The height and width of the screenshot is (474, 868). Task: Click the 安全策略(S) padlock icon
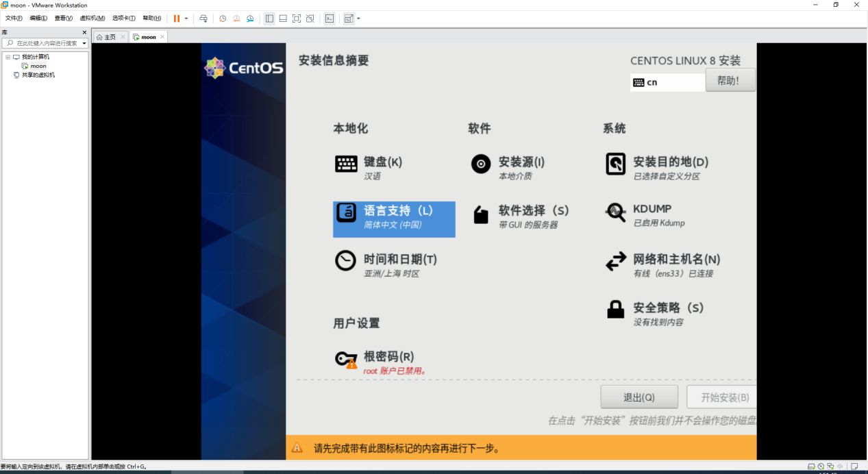(616, 309)
